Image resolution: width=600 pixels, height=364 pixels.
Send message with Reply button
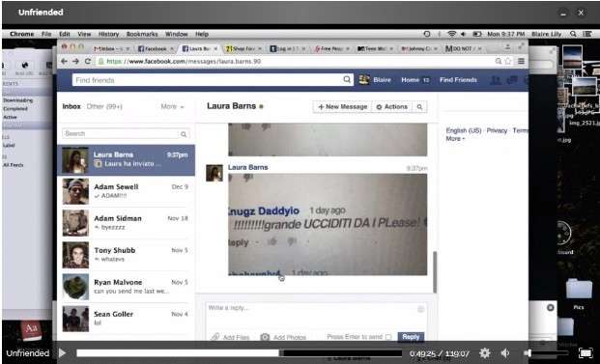tap(411, 337)
